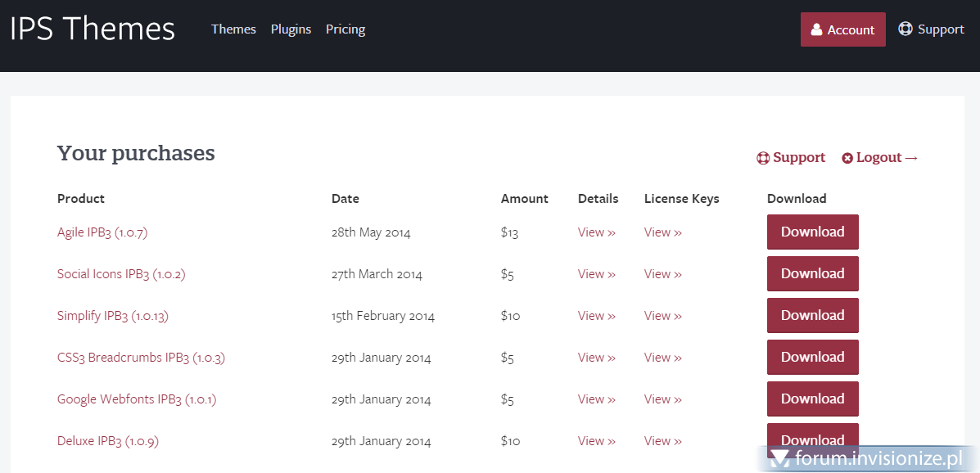Image resolution: width=980 pixels, height=473 pixels.
Task: View license keys for Simplify IPB3
Action: (x=662, y=316)
